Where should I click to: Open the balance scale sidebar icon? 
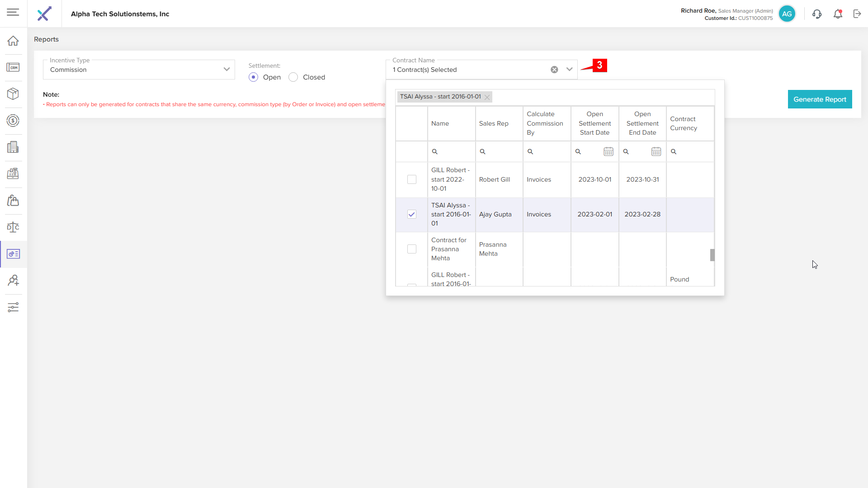point(13,227)
